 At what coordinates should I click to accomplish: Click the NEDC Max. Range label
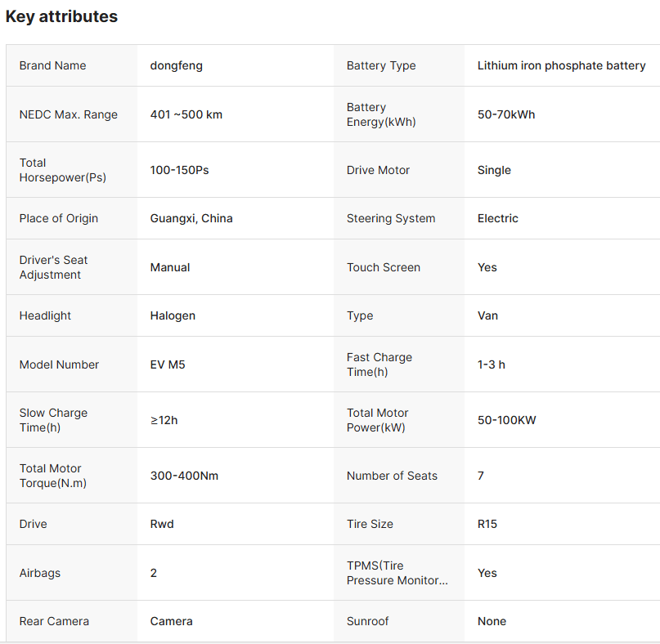(68, 114)
